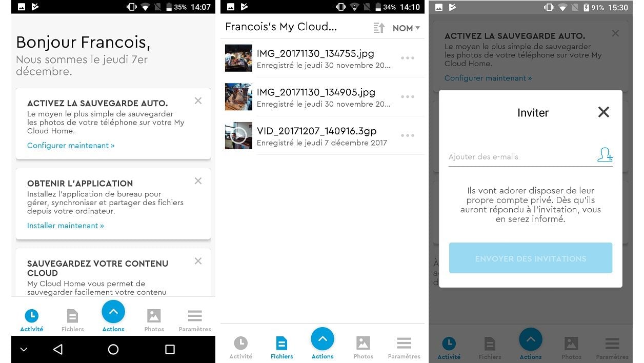
Task: Tap the Android home circle button
Action: [x=113, y=349]
